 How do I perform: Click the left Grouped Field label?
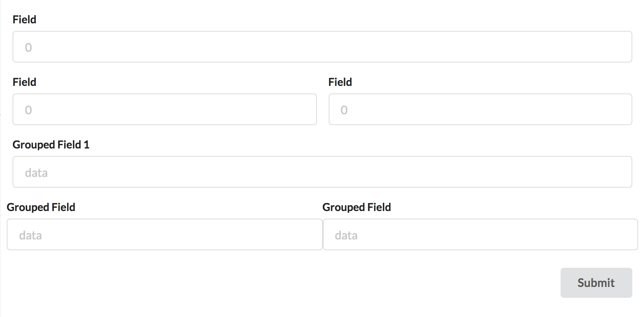pyautogui.click(x=41, y=207)
